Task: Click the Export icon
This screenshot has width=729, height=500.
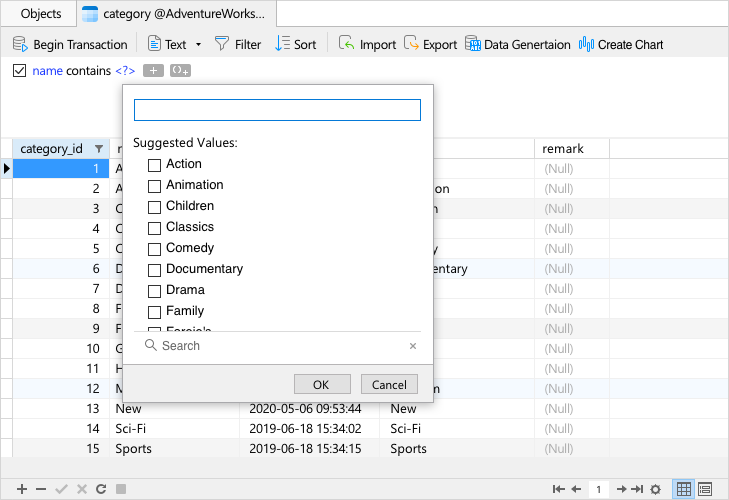Action: [x=411, y=44]
